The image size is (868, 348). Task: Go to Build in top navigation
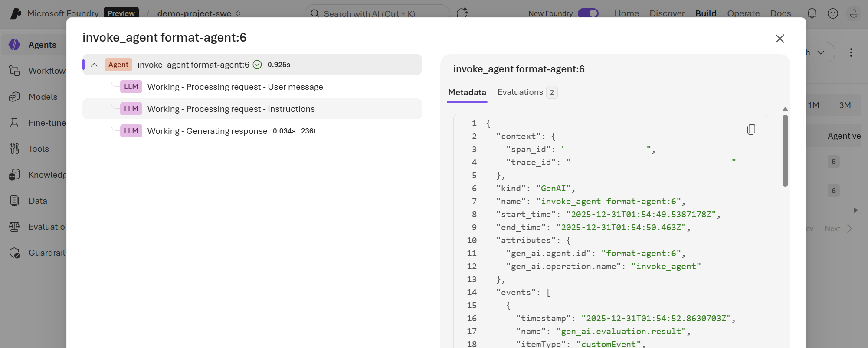(x=706, y=13)
